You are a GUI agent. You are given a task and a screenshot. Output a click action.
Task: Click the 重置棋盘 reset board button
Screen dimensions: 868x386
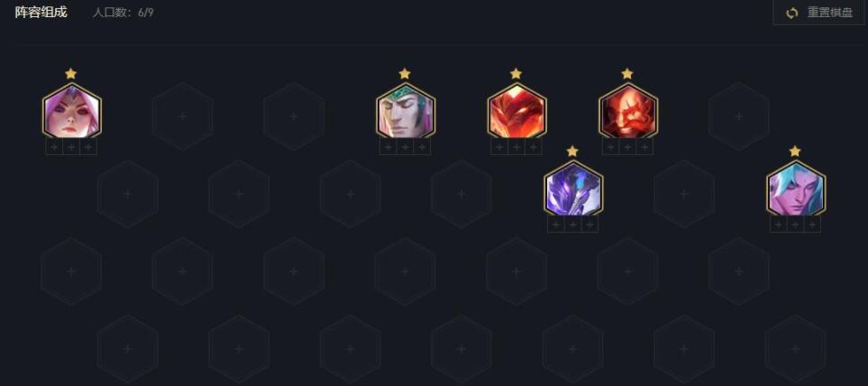pyautogui.click(x=820, y=13)
